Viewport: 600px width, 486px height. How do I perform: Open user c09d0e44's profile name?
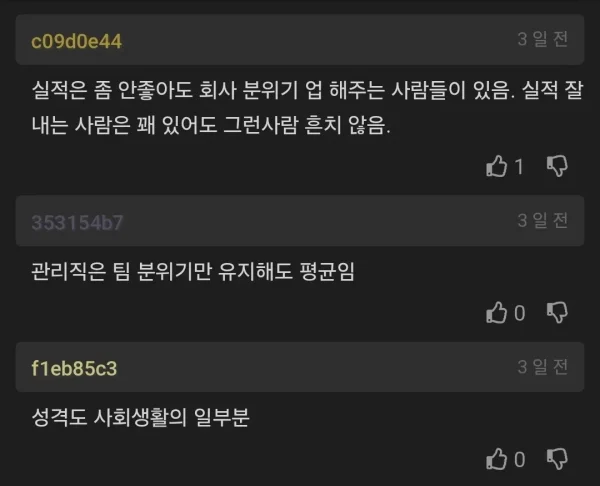(x=77, y=41)
